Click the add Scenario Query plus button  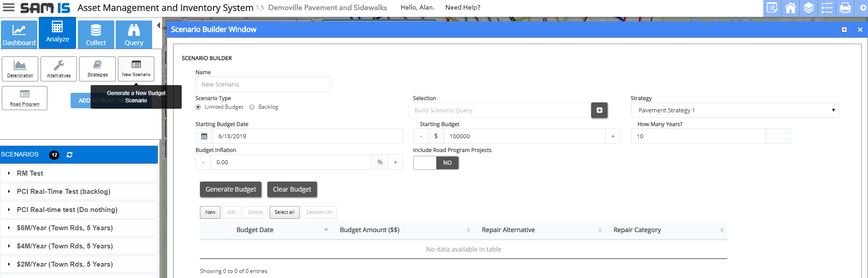[x=599, y=110]
